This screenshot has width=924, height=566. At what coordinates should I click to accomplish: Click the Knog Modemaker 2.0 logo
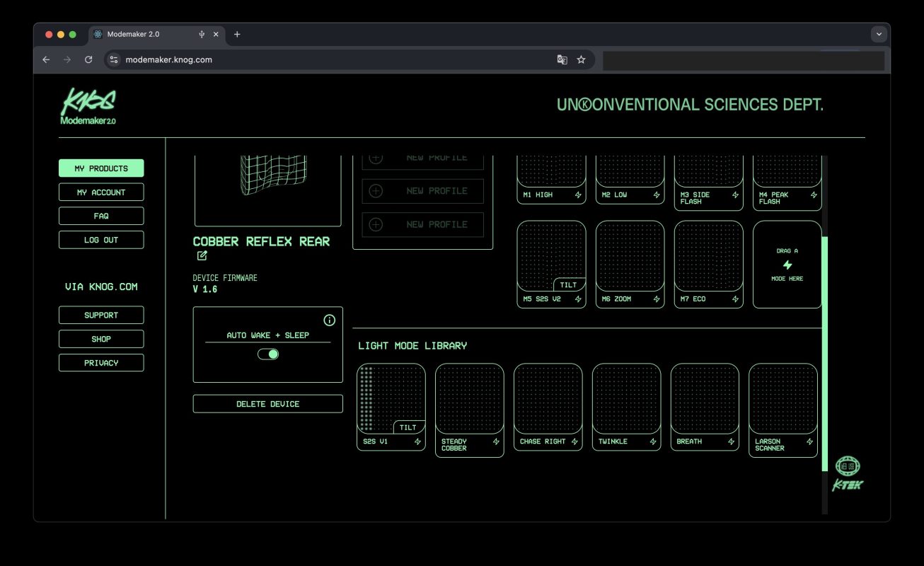point(88,107)
